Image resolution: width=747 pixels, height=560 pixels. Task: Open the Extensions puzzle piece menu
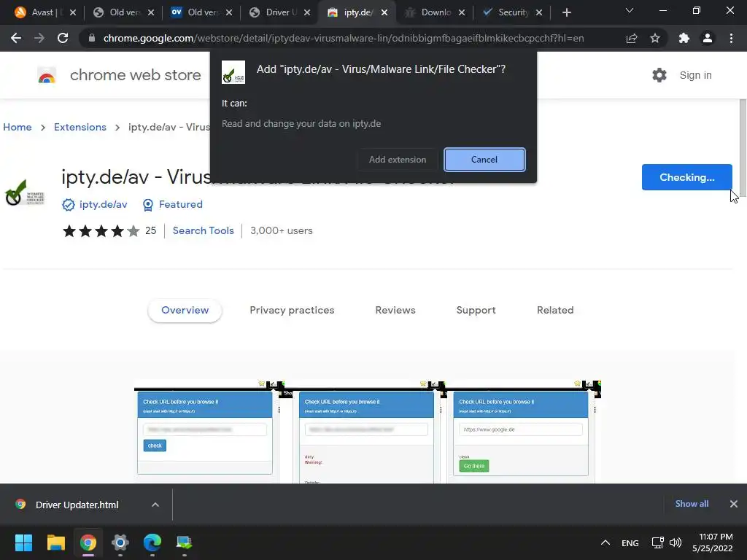684,38
